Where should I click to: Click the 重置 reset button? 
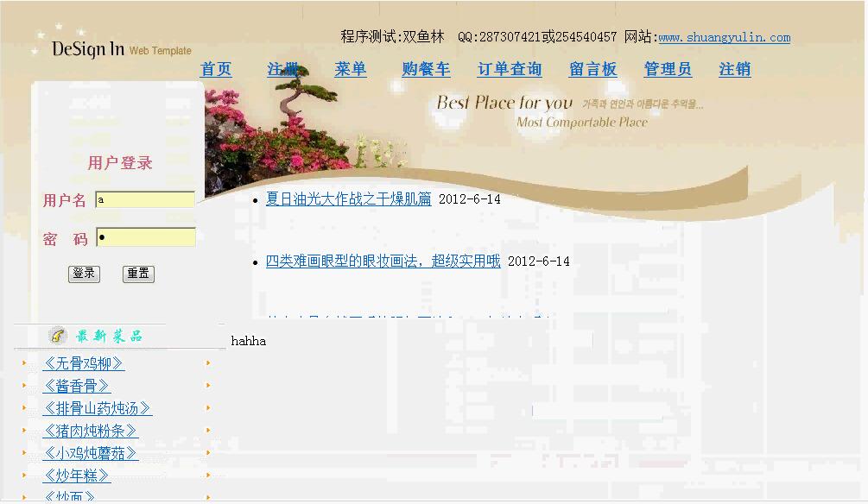[138, 274]
